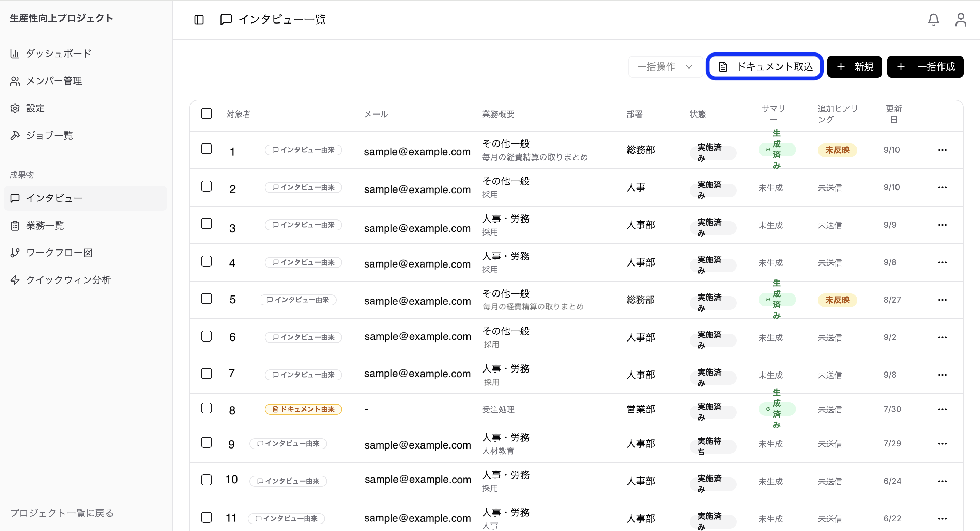Open クイックウィン分析 in sidebar
The width and height of the screenshot is (980, 531).
coord(61,280)
